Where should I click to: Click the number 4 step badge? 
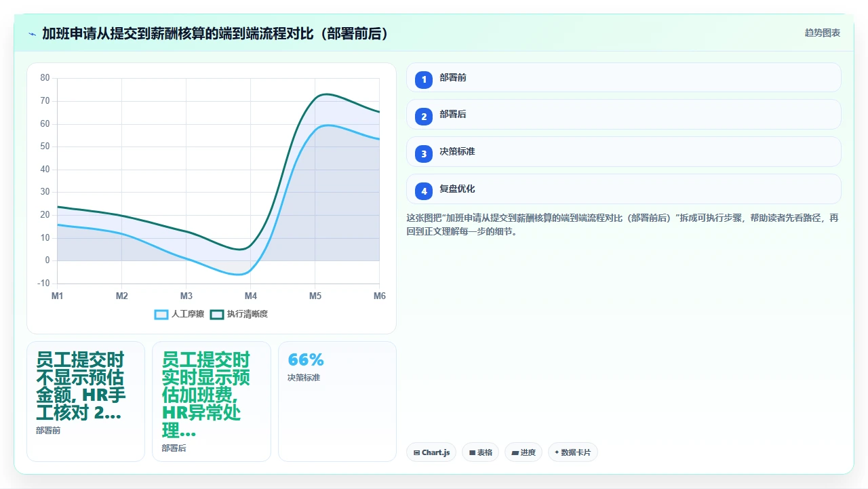pyautogui.click(x=424, y=191)
